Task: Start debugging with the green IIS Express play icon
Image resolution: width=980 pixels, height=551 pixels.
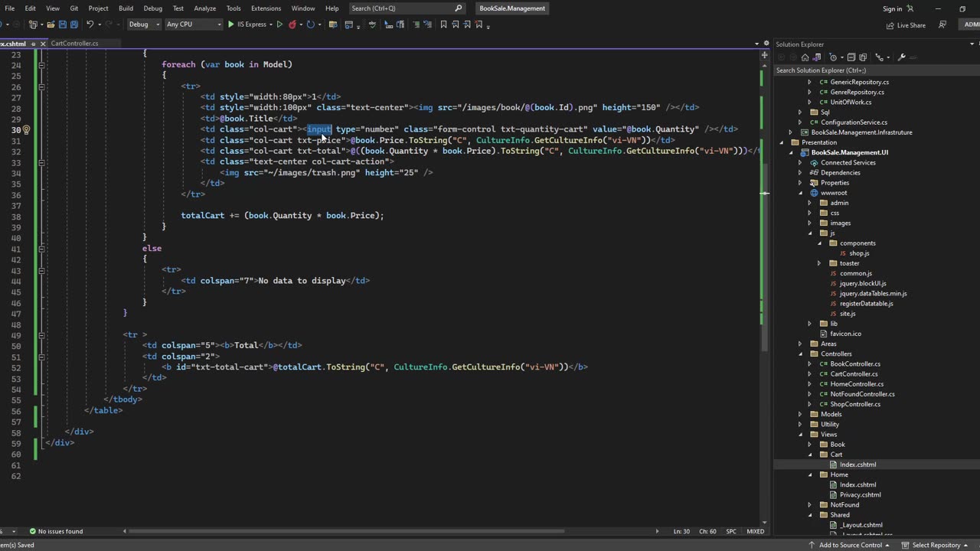Action: (230, 24)
